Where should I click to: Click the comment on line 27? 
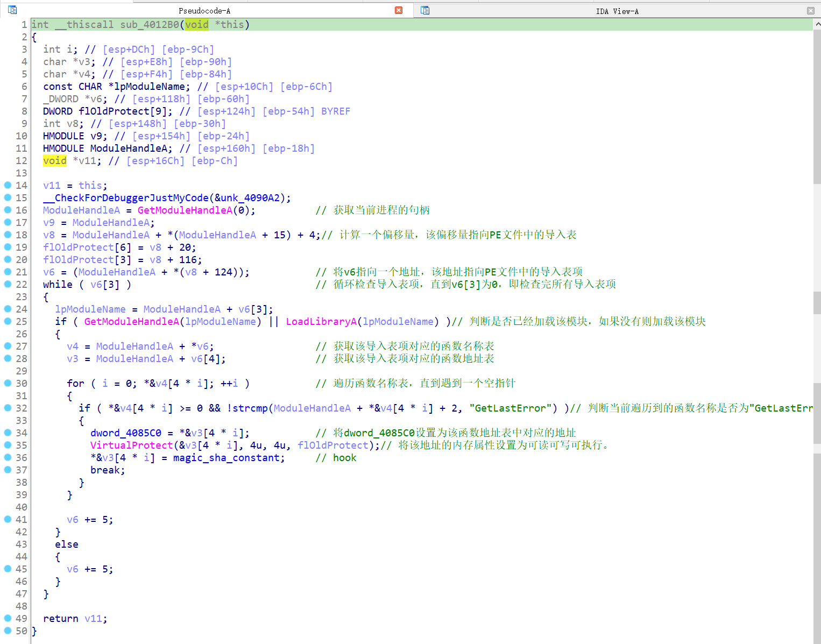pyautogui.click(x=405, y=346)
